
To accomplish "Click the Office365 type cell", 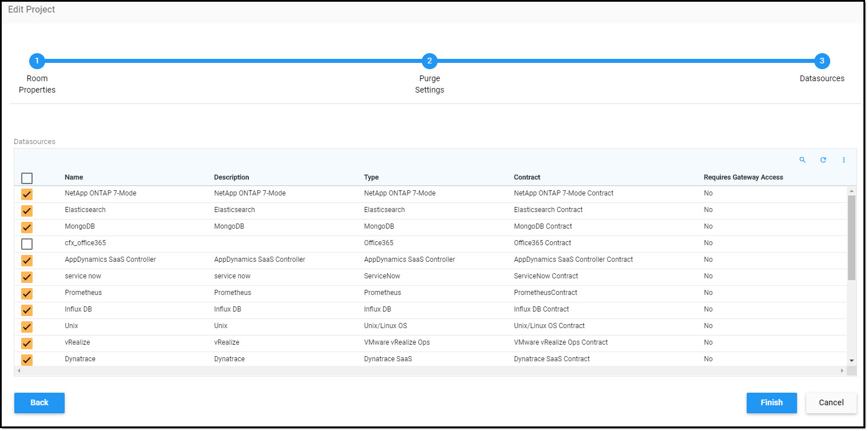I will 379,243.
